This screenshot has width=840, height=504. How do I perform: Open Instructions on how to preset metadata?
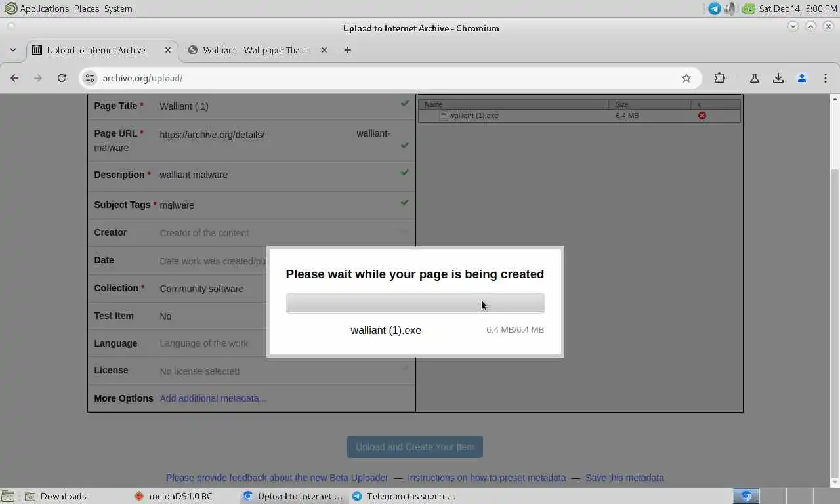487,478
